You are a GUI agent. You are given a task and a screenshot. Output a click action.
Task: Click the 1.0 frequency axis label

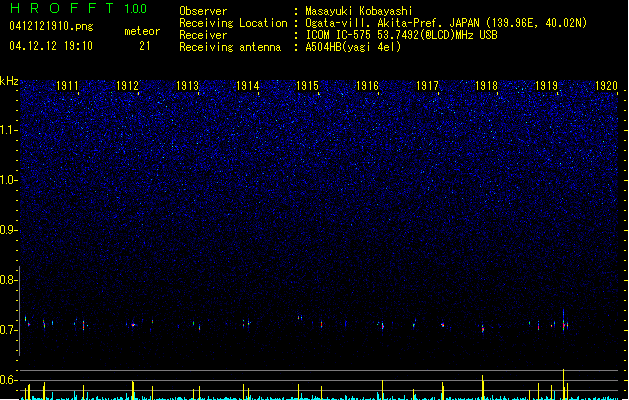coord(9,180)
